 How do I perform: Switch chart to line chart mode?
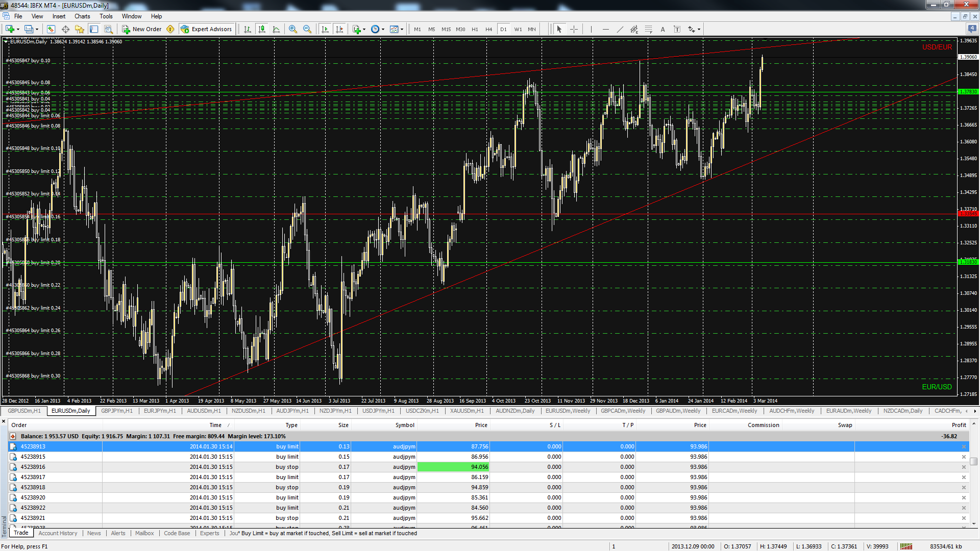(276, 29)
